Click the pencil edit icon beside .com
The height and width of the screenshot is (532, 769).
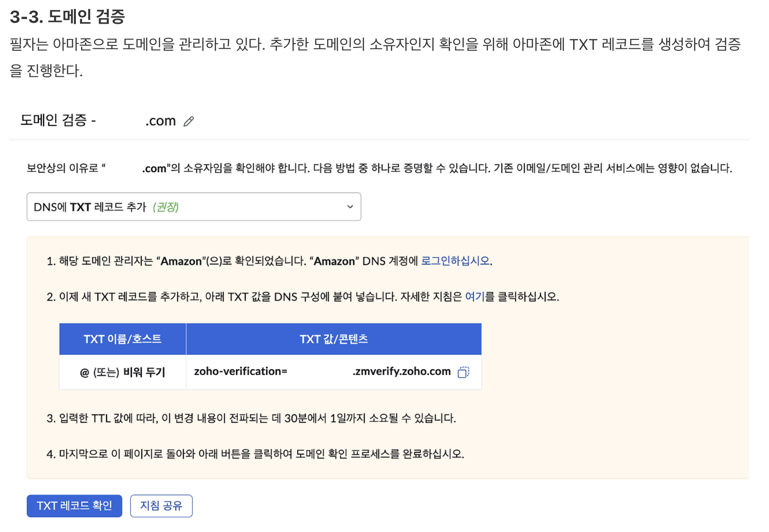pos(189,121)
